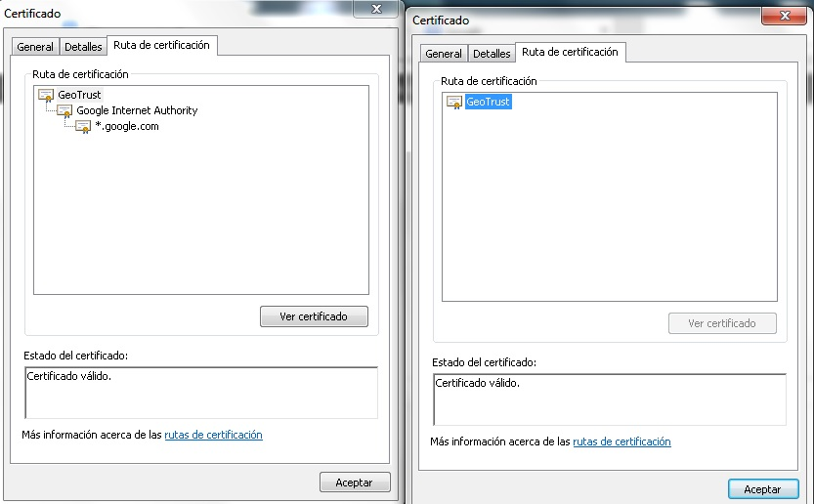814x504 pixels.
Task: Click the greyed-out Ver certificado button
Action: click(722, 323)
